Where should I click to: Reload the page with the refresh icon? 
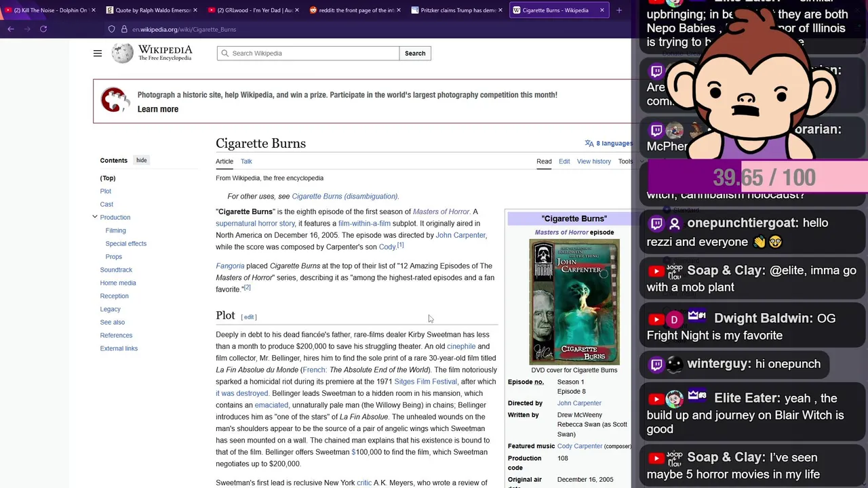[43, 29]
